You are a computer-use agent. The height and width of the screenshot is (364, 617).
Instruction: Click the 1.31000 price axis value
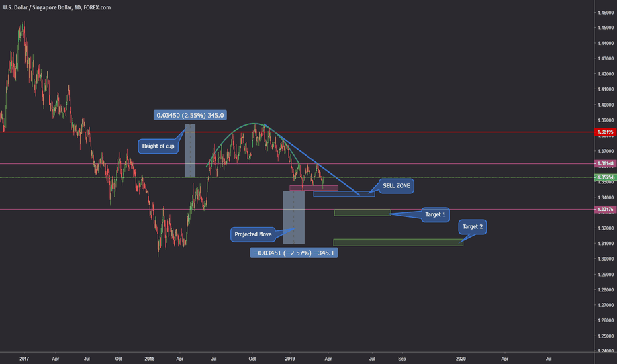(x=606, y=243)
